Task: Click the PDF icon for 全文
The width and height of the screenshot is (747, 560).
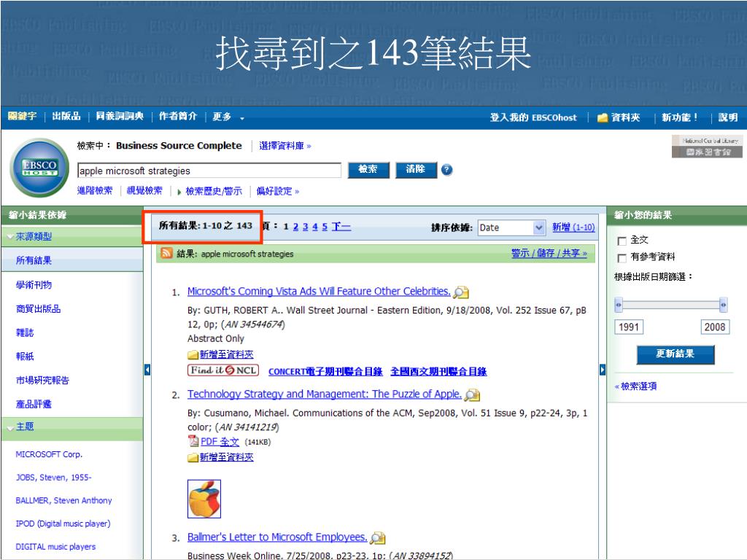Action: tap(193, 441)
